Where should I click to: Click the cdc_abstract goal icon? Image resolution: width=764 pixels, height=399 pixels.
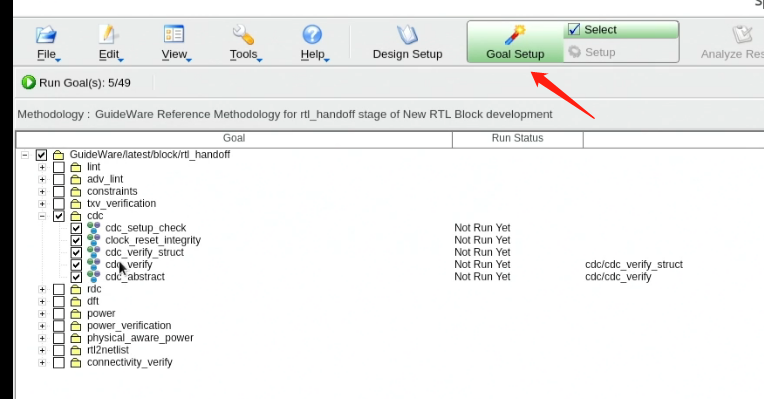pos(94,276)
